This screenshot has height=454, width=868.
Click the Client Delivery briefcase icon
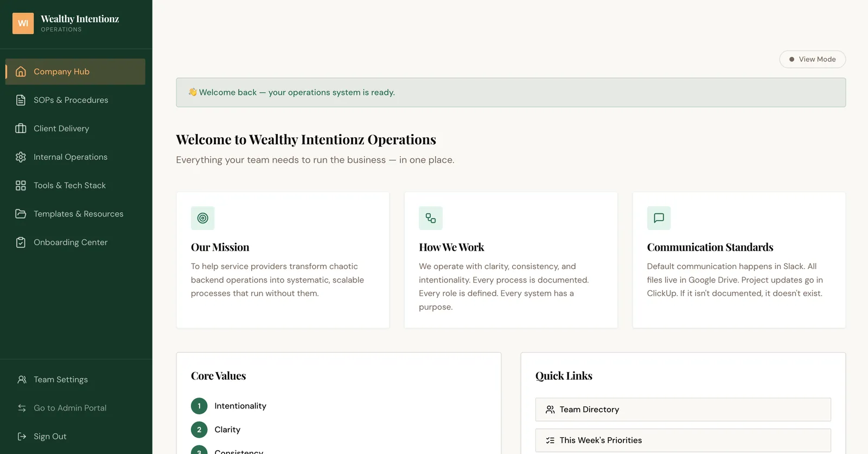click(x=21, y=129)
